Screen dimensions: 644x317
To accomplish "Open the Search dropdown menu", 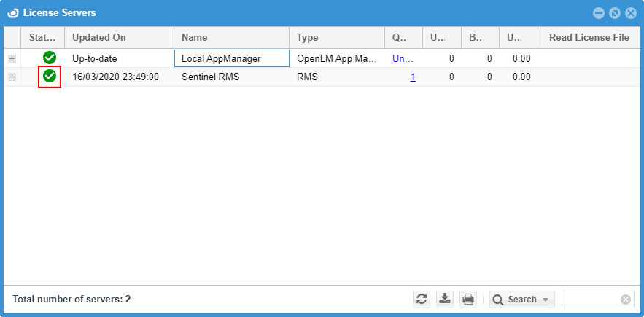I will pos(521,300).
